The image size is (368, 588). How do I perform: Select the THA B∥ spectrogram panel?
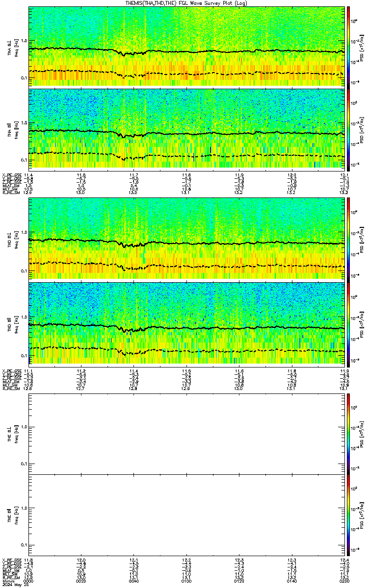186,129
